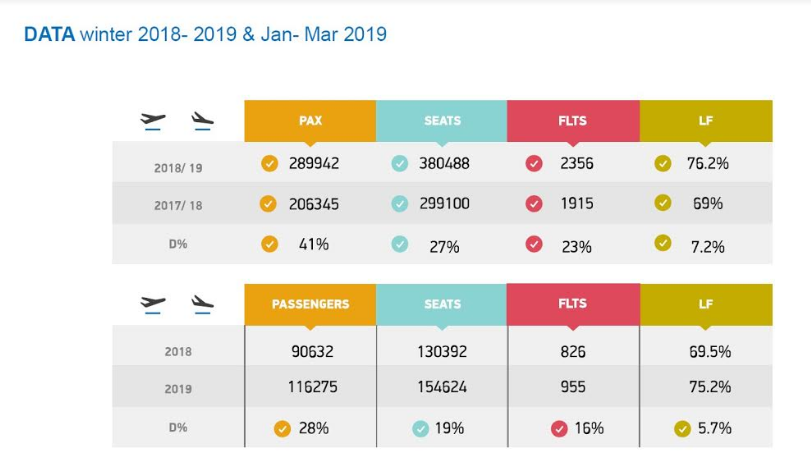Click teal checkmark beside 380488

[400, 164]
